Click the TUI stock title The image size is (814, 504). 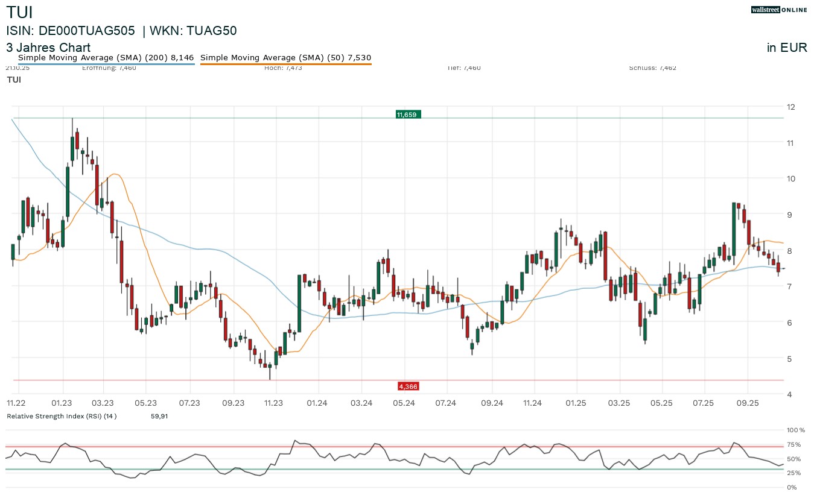[19, 12]
